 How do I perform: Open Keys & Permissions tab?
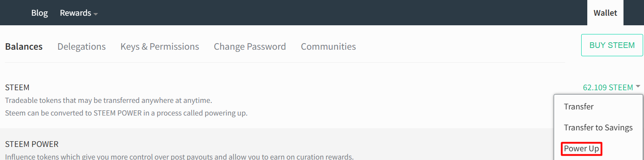click(160, 46)
